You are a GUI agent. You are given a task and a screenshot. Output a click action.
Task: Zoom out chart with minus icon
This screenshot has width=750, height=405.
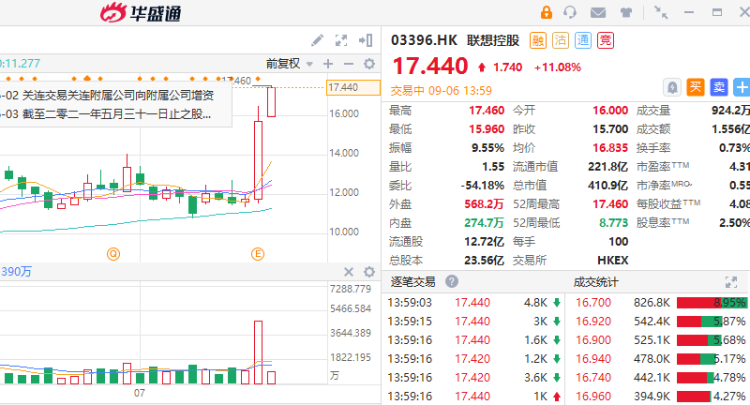coord(349,64)
